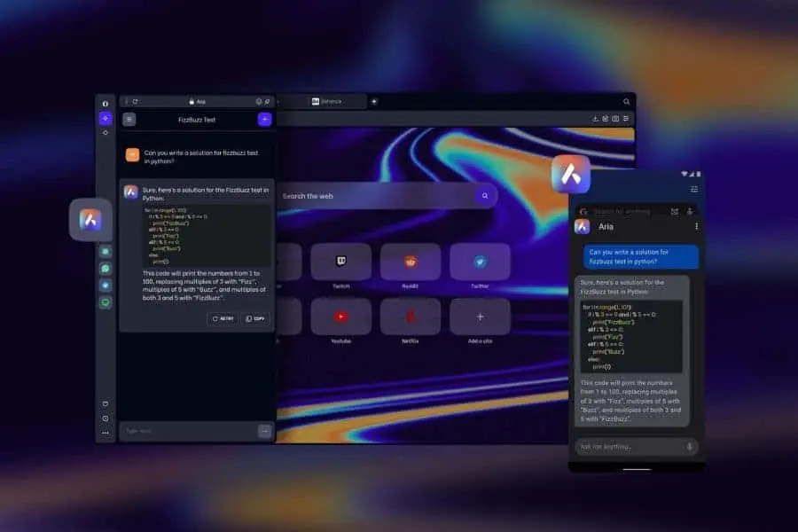Open the clock history icon in sidebar
Viewport: 798px width, 532px height.
pyautogui.click(x=106, y=419)
